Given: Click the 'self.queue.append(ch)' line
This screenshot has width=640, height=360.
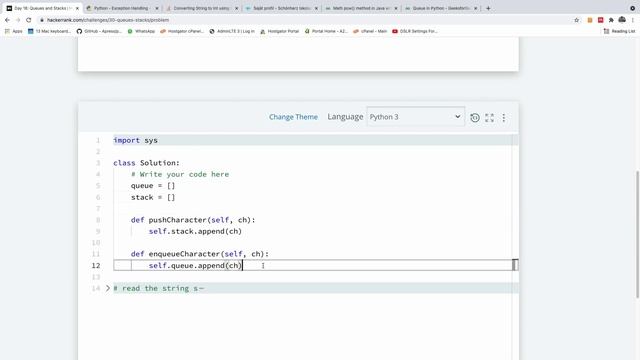Looking at the screenshot, I should (195, 265).
